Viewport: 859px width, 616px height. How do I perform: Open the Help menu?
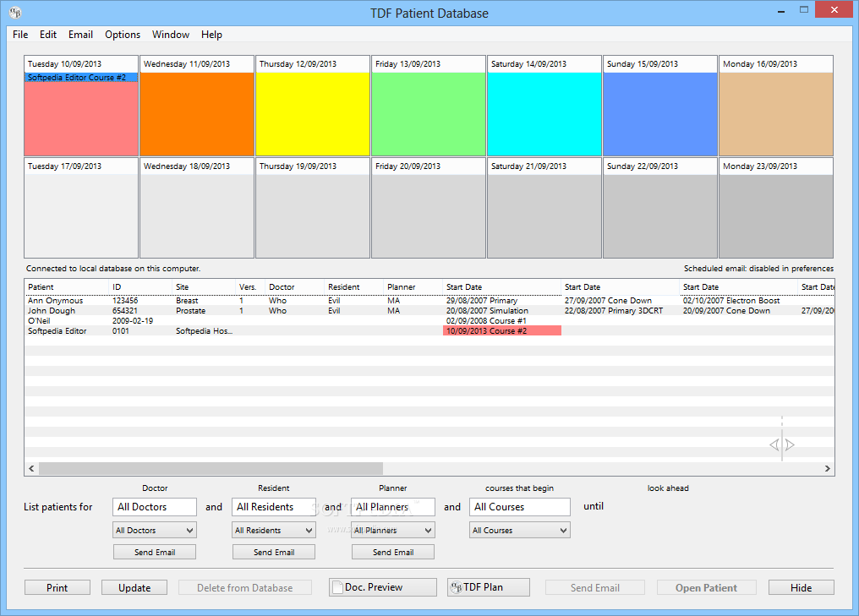[211, 35]
